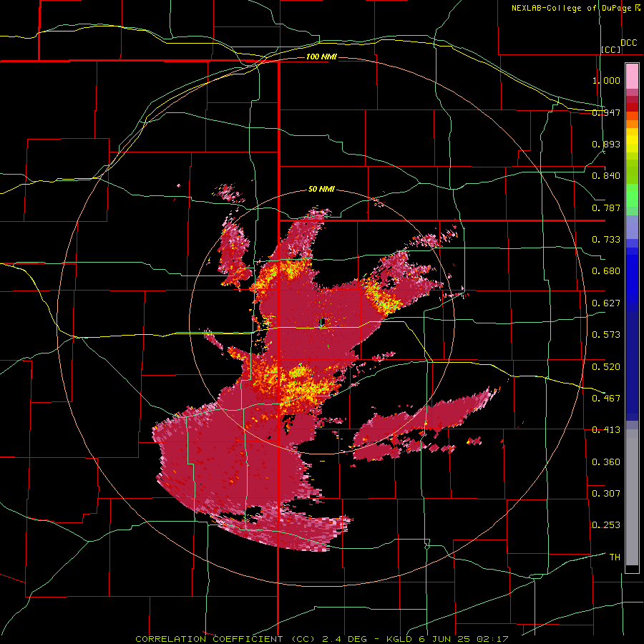
Task: Pick the light pink segment at the top of the color bar
Action: pyautogui.click(x=632, y=76)
